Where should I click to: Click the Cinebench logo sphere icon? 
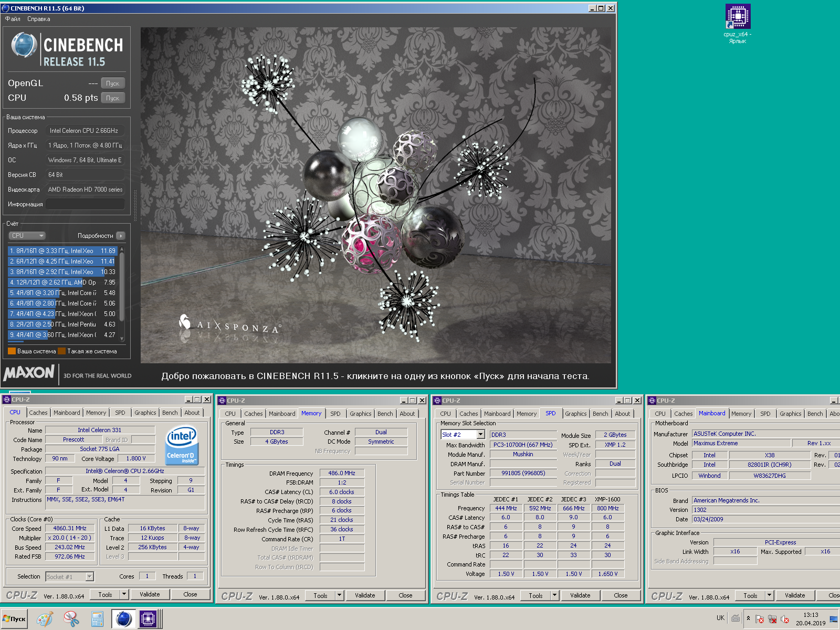tap(24, 45)
